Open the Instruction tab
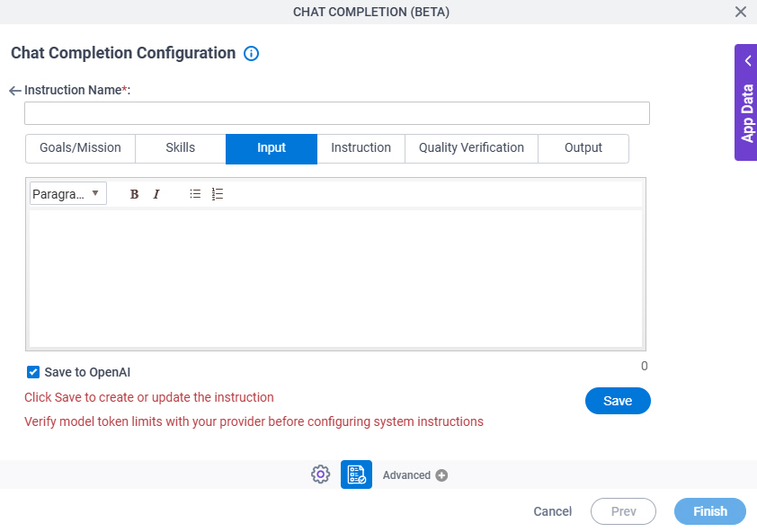The width and height of the screenshot is (757, 532). tap(361, 147)
